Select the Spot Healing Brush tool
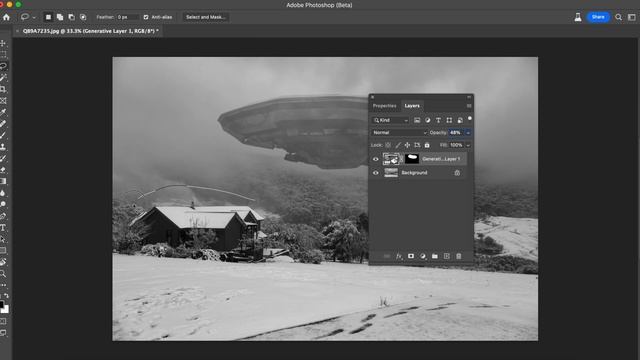This screenshot has height=360, width=640. point(3,123)
